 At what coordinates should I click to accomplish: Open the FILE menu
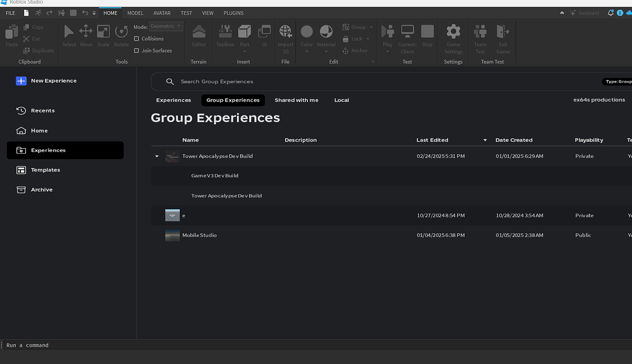10,13
